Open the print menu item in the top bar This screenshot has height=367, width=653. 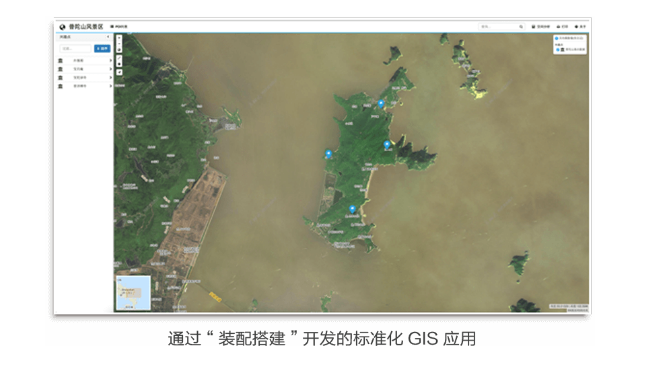point(562,27)
